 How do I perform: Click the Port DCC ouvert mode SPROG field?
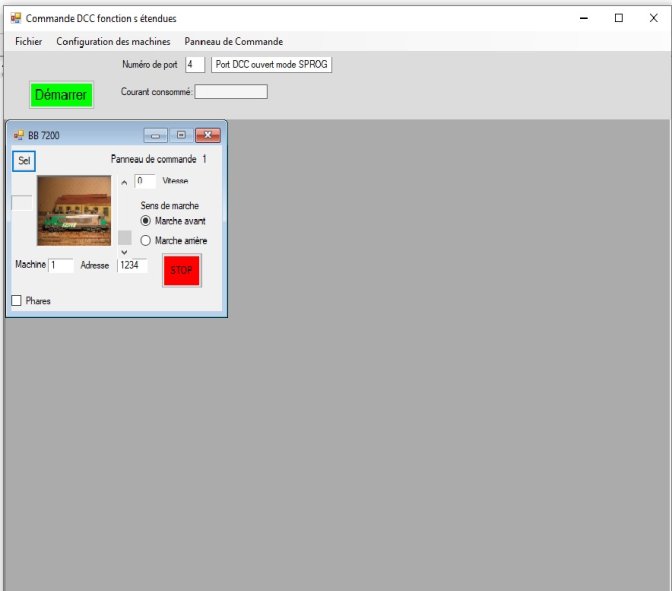[x=271, y=65]
